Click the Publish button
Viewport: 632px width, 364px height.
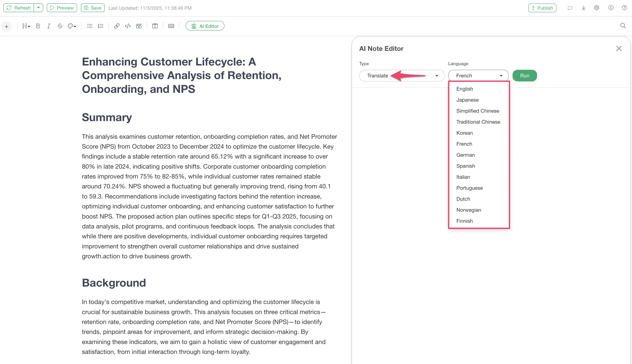click(542, 8)
